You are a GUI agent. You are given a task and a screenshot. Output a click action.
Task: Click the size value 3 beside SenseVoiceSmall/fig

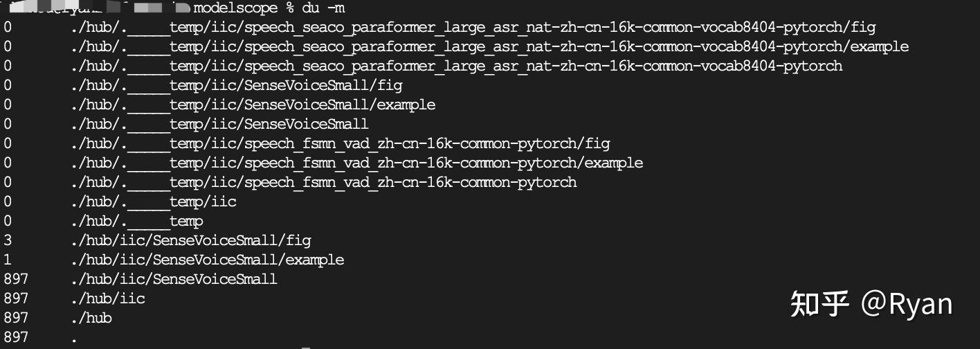[8, 241]
